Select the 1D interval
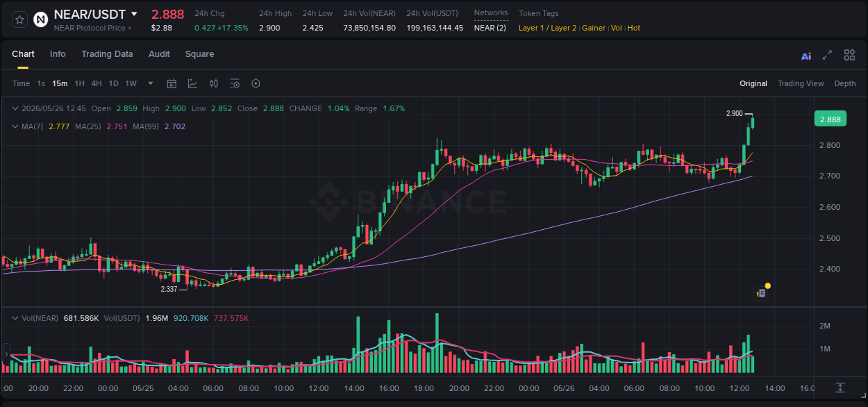Image resolution: width=868 pixels, height=407 pixels. coord(113,83)
